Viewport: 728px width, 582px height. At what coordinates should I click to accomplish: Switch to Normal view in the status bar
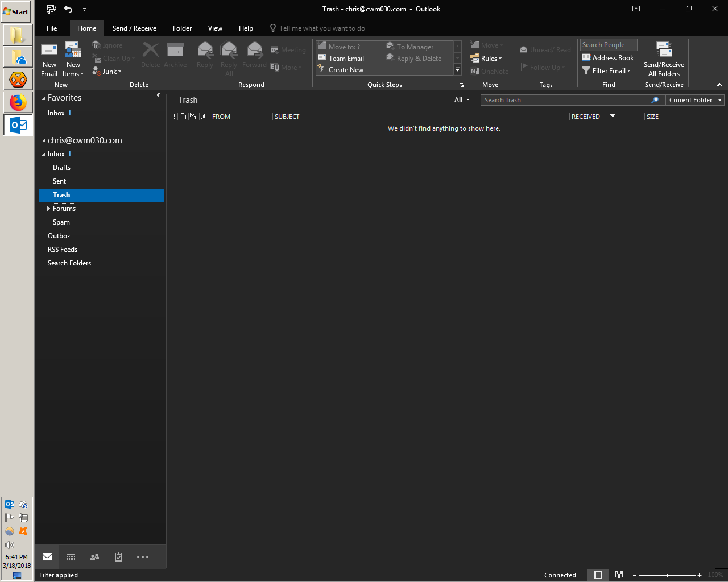[x=598, y=575]
